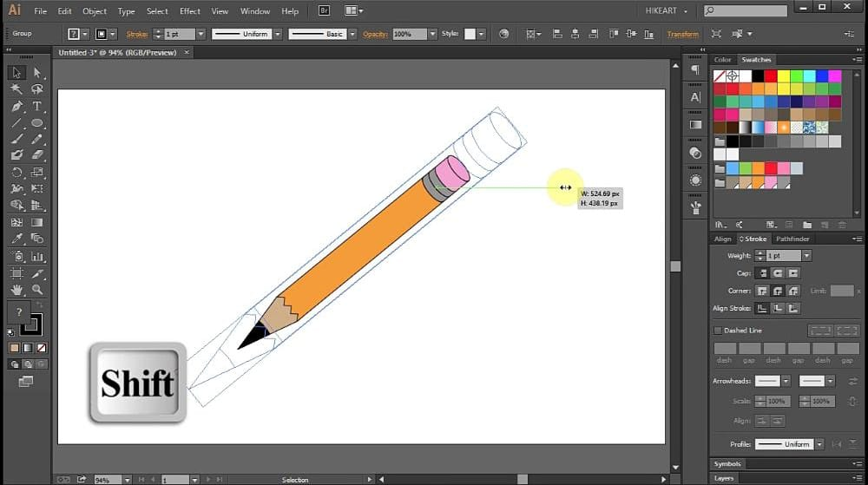Pick the yellow swatch in top row

783,75
